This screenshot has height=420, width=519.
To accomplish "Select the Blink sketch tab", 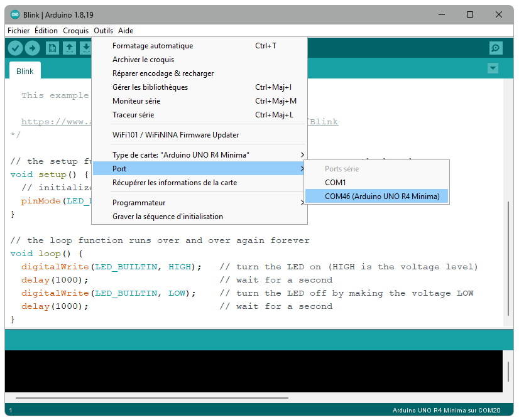I will pyautogui.click(x=25, y=72).
